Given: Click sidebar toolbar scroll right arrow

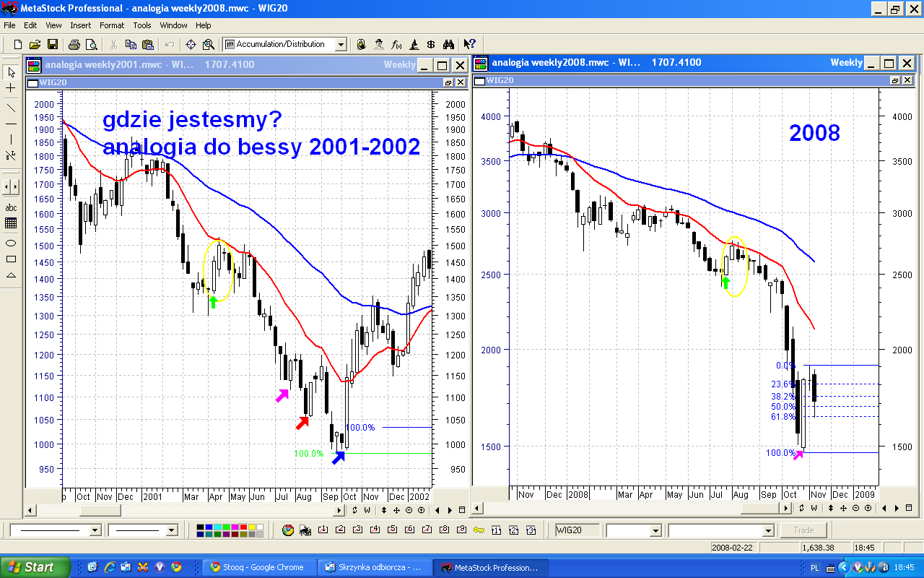Looking at the screenshot, I should [15, 186].
